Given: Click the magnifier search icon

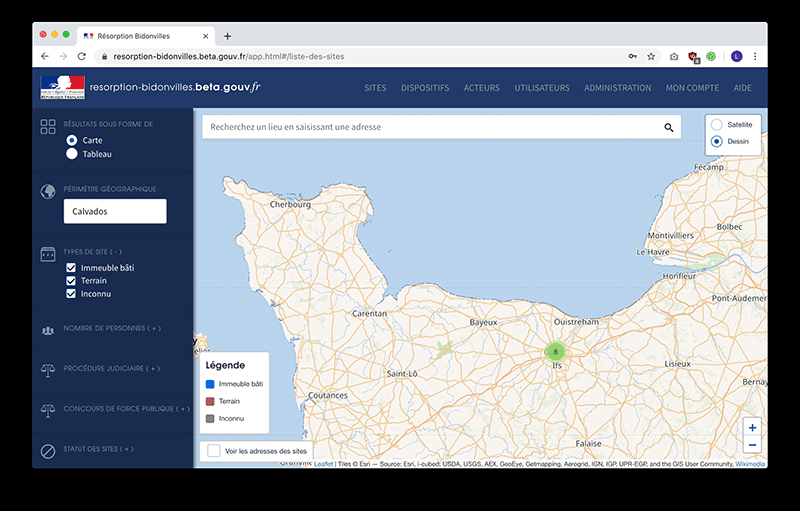Looking at the screenshot, I should [668, 127].
